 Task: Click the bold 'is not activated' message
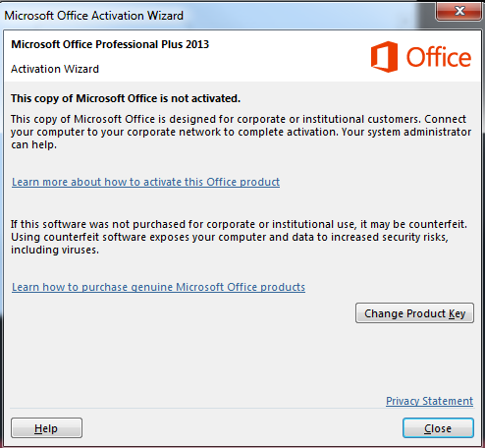tap(126, 98)
